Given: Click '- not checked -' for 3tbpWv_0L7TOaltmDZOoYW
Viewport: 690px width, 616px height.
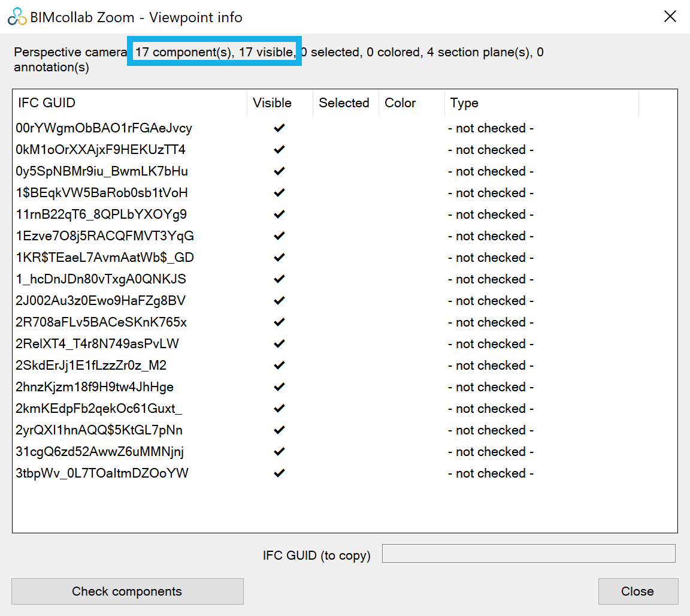Looking at the screenshot, I should click(491, 473).
